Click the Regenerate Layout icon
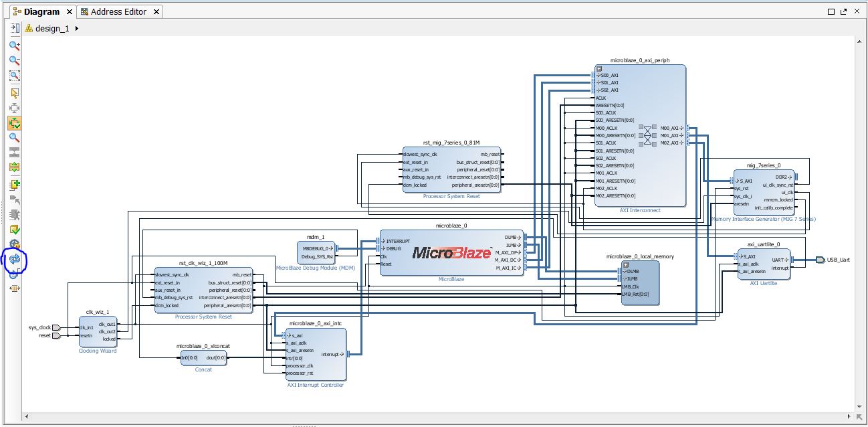 [14, 259]
